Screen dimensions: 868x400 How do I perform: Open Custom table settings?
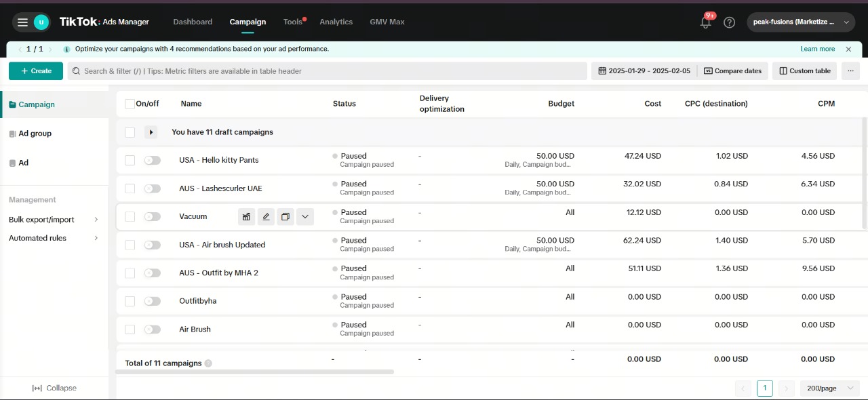[x=805, y=71]
